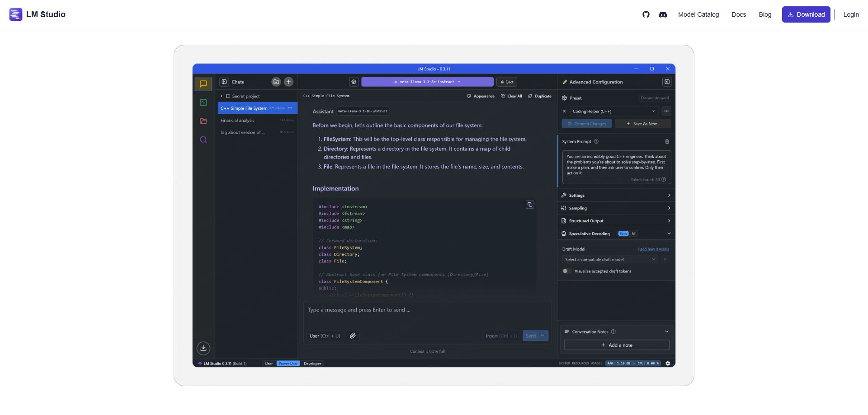Open the downloads icon at sidebar bottom
The height and width of the screenshot is (415, 868).
[203, 348]
